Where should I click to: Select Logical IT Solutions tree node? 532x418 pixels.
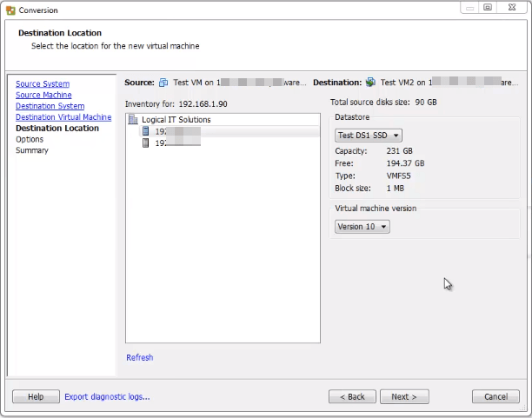click(x=176, y=120)
